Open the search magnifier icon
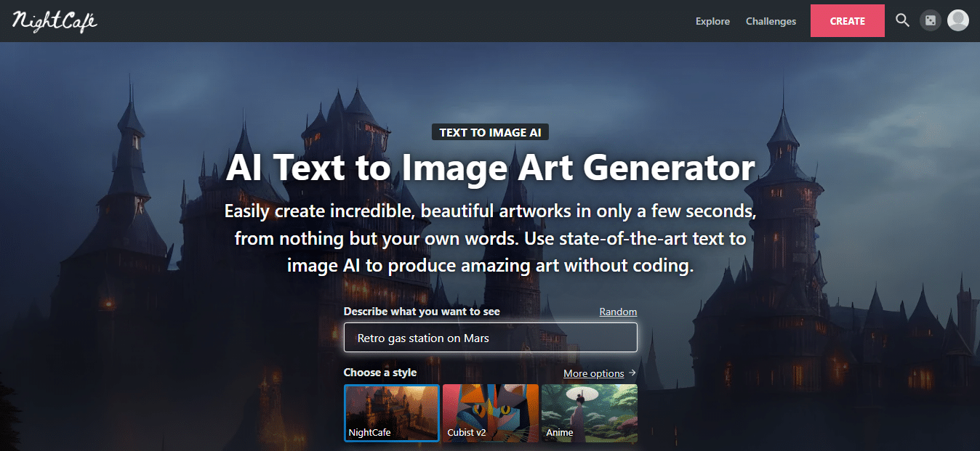Screen dimensions: 980x451 902,20
